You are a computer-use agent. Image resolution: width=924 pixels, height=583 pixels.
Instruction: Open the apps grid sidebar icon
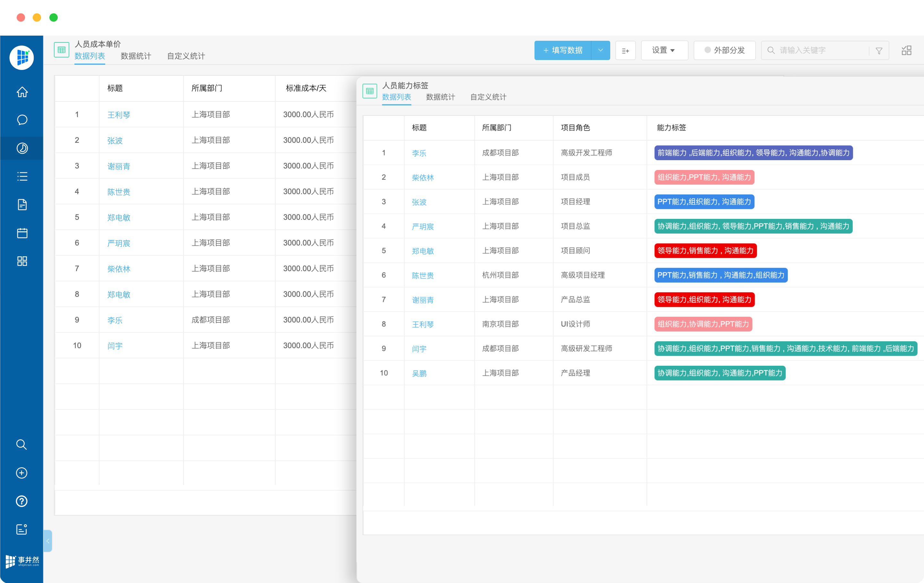tap(22, 261)
